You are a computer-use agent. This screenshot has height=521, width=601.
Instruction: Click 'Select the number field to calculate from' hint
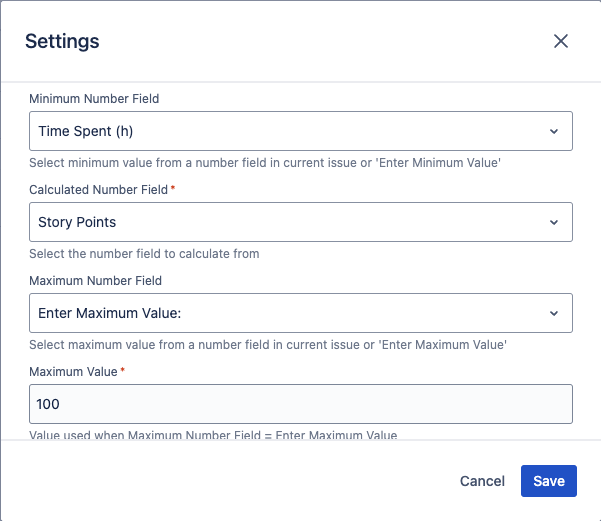coord(144,254)
